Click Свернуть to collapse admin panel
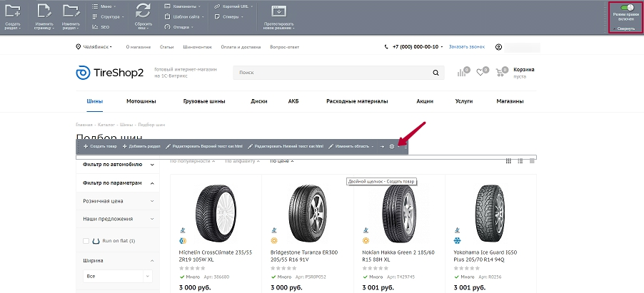Screen dimensions: 644x293 click(625, 29)
